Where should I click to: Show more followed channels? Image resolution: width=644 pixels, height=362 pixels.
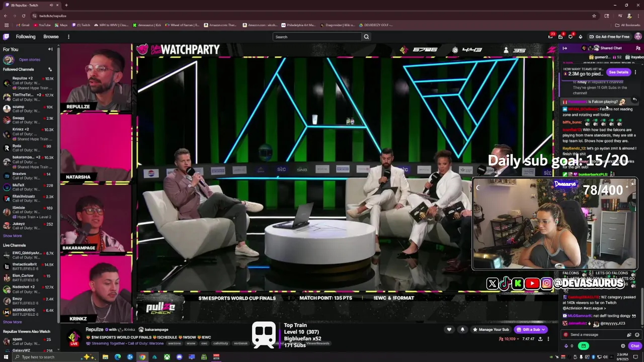point(12,236)
